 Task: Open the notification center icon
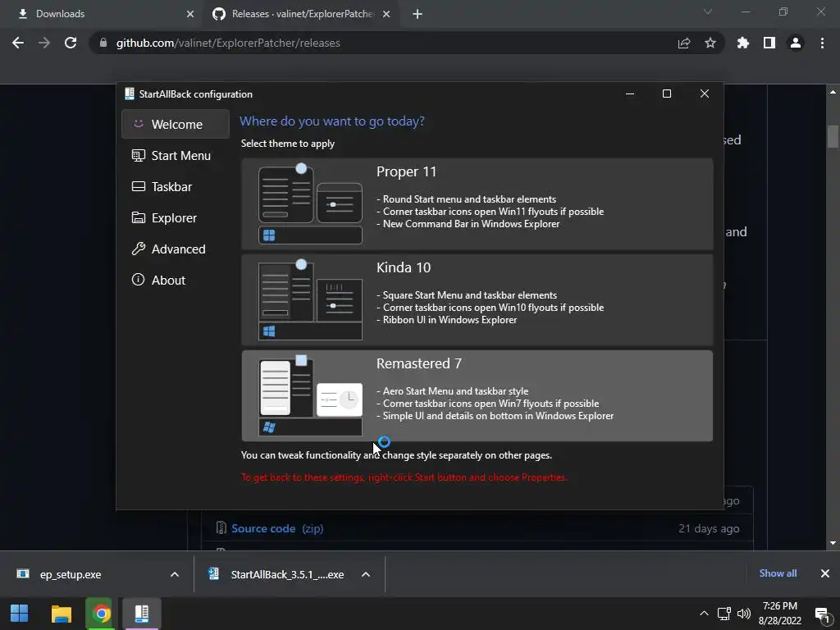point(822,614)
